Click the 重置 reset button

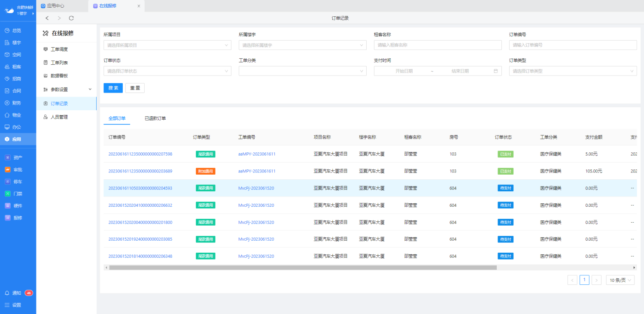[135, 88]
